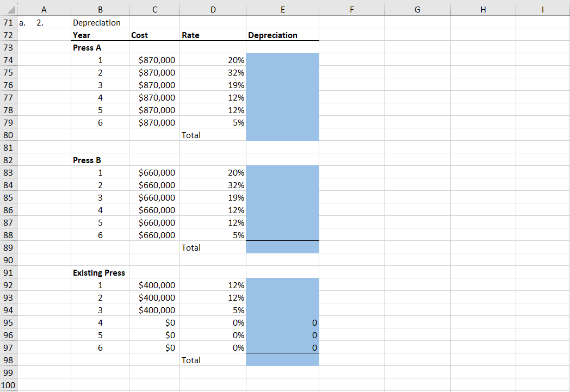Click the 20% rate cell in row 74
The image size is (570, 392).
point(213,60)
